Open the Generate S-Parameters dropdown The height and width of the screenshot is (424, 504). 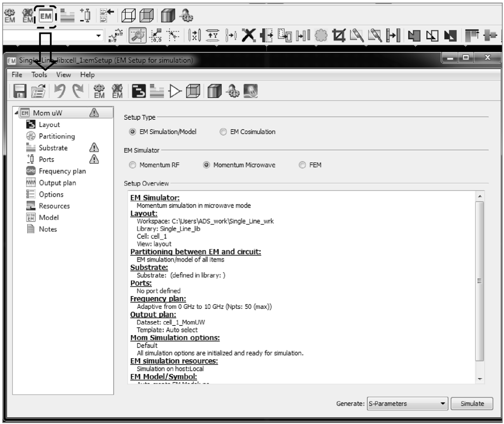pyautogui.click(x=407, y=403)
